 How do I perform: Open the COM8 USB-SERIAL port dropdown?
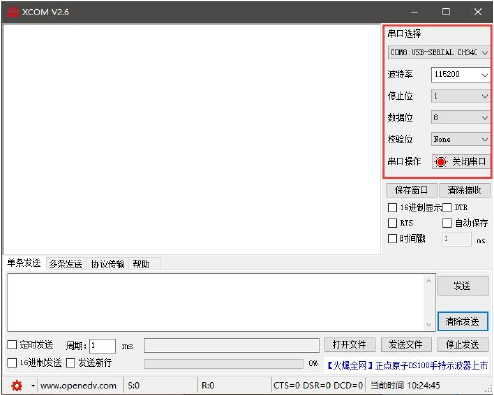point(439,52)
